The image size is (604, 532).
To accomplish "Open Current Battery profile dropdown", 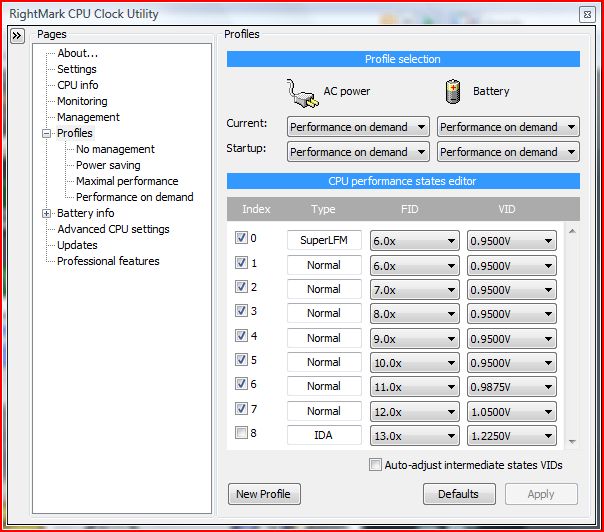I will point(508,127).
